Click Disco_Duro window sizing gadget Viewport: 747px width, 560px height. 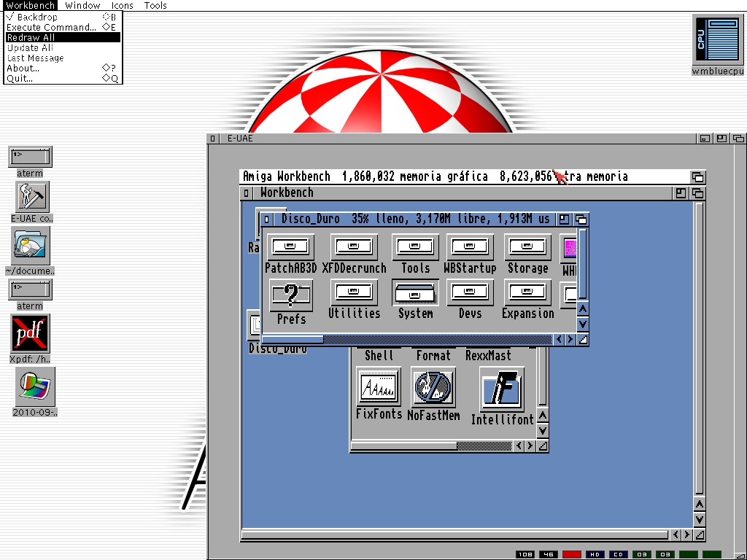(x=582, y=340)
